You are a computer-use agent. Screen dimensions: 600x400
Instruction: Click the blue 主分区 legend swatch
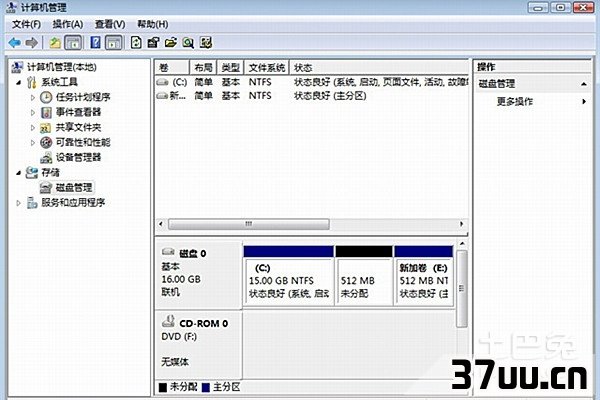point(206,388)
